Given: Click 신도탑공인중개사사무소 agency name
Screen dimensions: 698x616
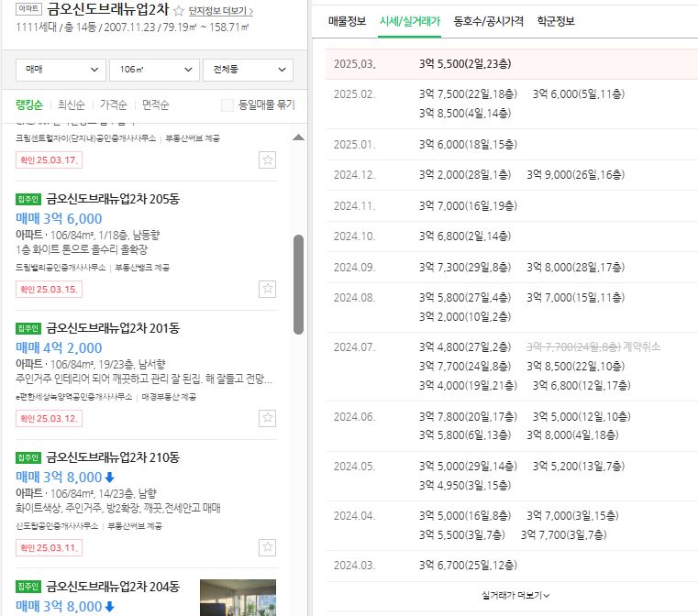Looking at the screenshot, I should pyautogui.click(x=57, y=526).
